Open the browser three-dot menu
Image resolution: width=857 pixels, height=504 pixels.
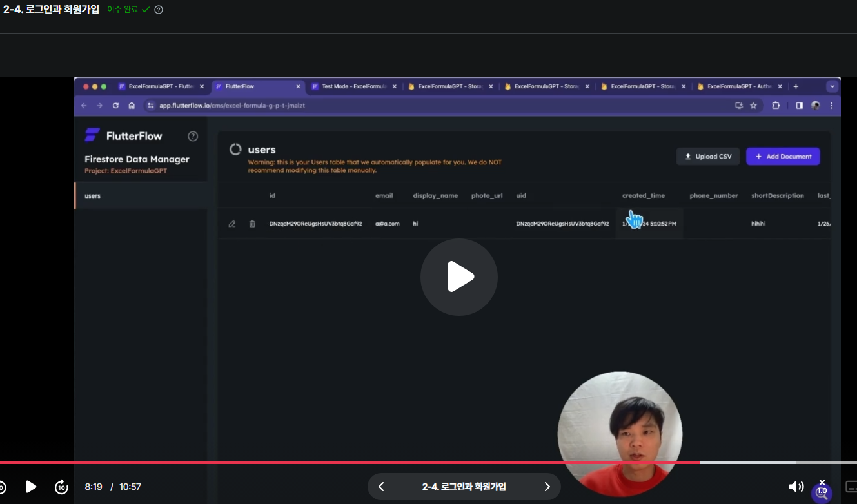click(x=831, y=106)
